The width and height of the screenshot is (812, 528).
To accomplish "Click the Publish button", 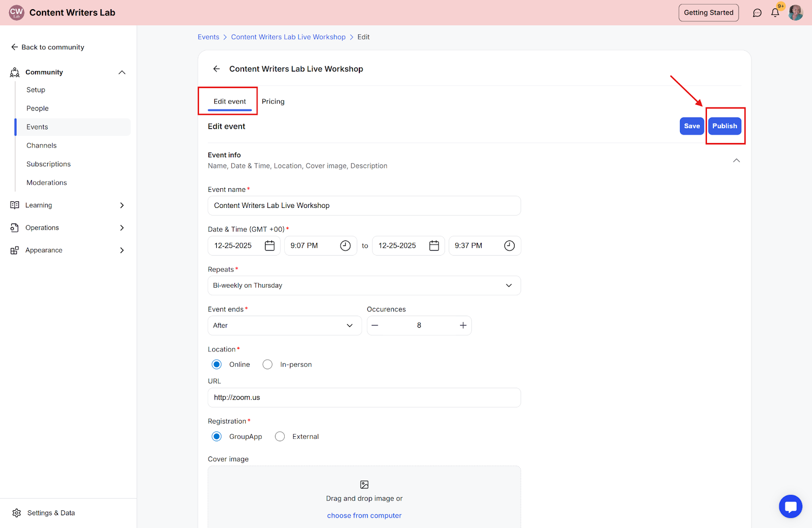I will [x=724, y=126].
